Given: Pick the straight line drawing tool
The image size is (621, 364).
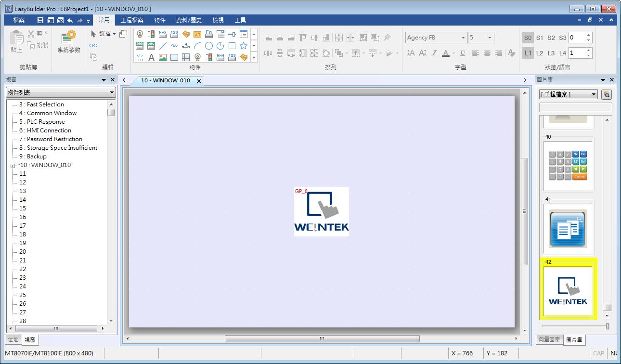Looking at the screenshot, I should coord(163,46).
